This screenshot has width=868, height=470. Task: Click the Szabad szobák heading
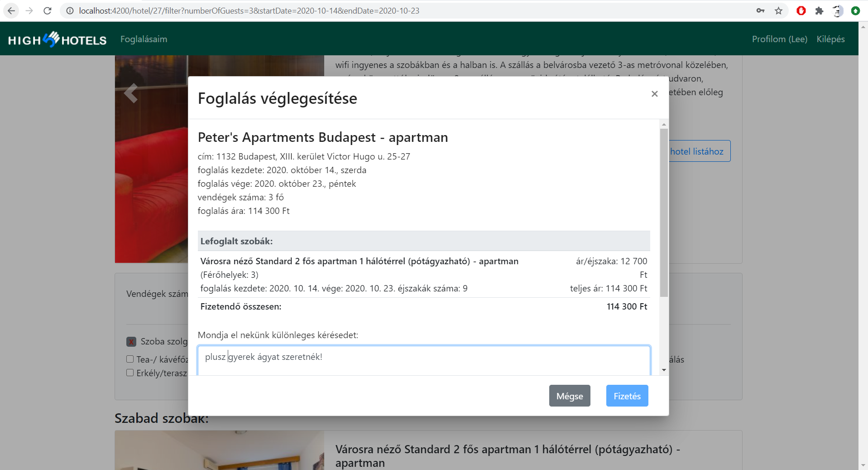162,418
